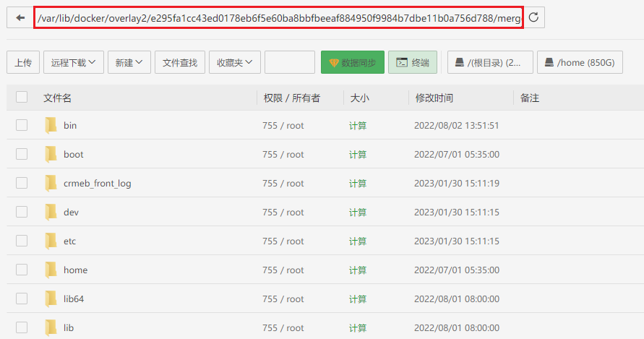Check the box for lib64 folder
The image size is (644, 339).
point(22,299)
